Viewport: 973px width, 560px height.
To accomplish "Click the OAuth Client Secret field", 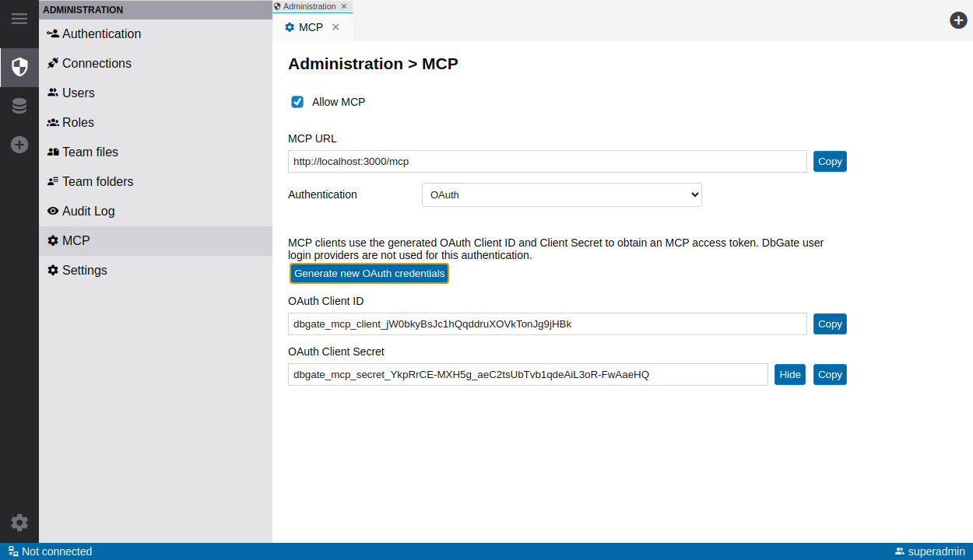I will click(528, 374).
